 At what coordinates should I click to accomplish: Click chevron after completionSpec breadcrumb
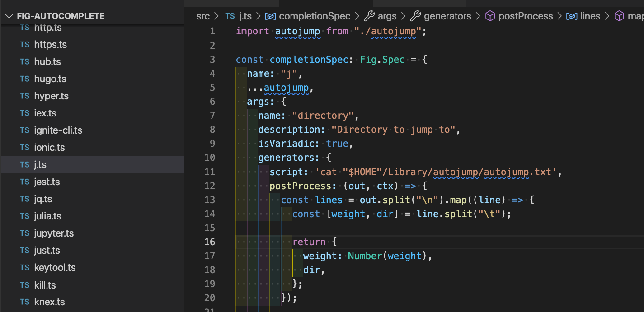pos(357,16)
